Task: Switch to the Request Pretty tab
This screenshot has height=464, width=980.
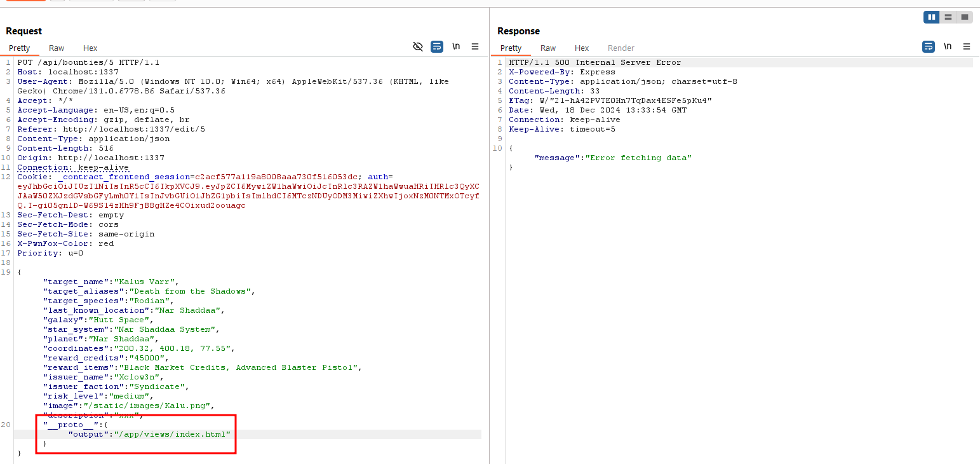Action: (20, 48)
